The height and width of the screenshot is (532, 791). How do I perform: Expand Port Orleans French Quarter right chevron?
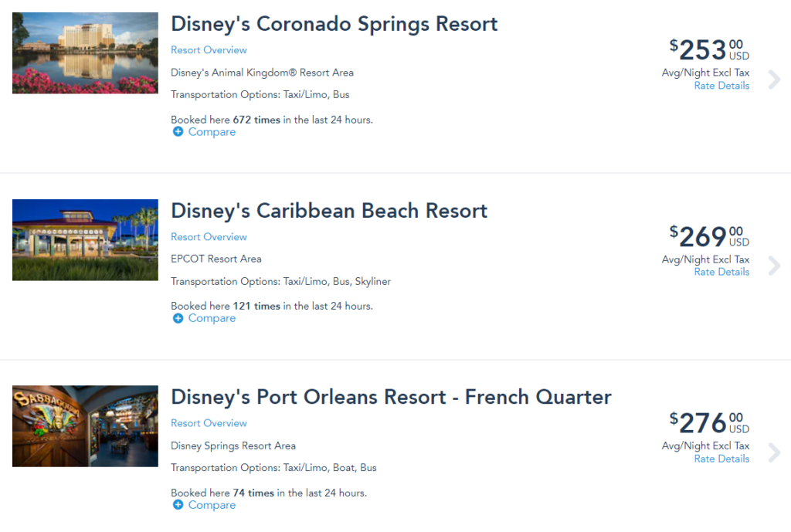[x=774, y=452]
